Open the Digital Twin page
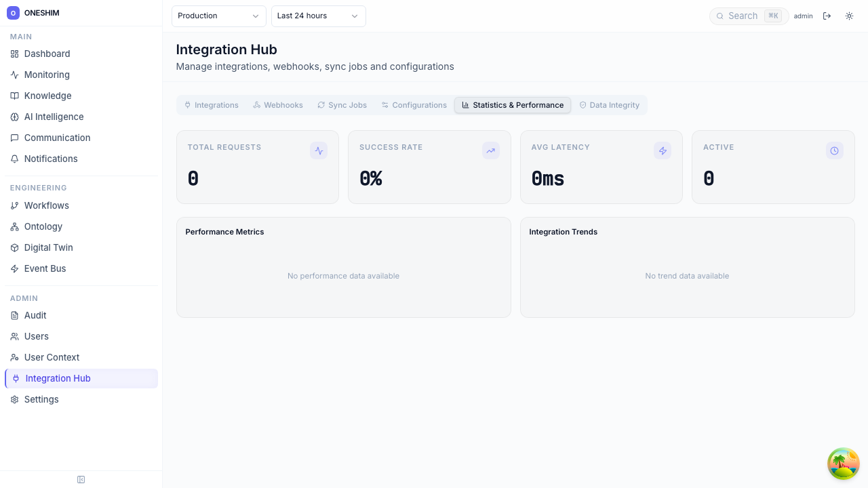Screen dimensions: 868x488 click(48, 247)
